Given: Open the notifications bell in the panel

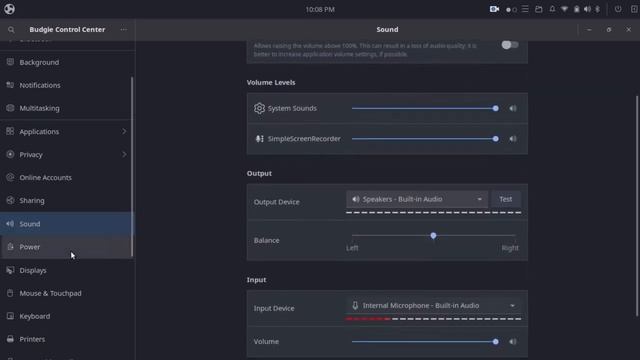Looking at the screenshot, I should point(552,9).
